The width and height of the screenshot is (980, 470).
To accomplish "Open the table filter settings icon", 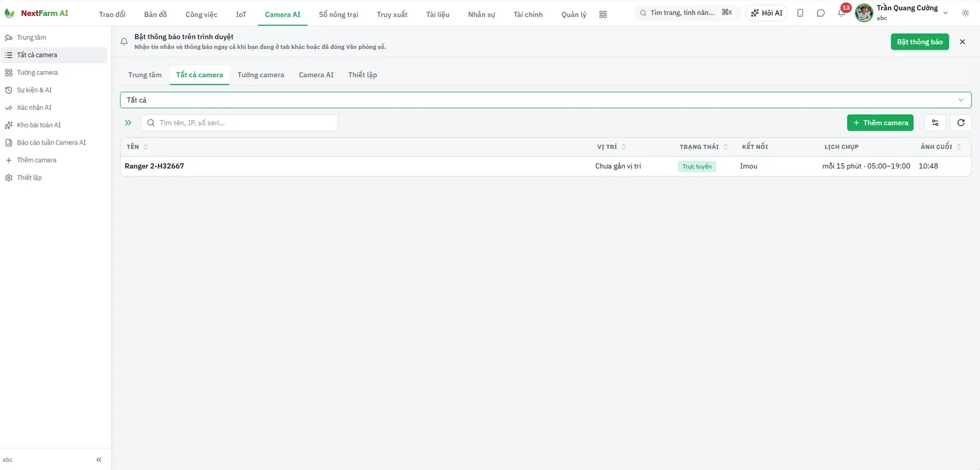I will pos(935,123).
